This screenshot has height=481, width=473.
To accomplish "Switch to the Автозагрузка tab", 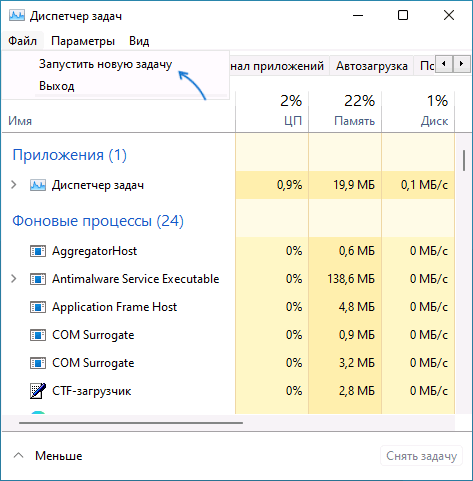I will coord(372,66).
